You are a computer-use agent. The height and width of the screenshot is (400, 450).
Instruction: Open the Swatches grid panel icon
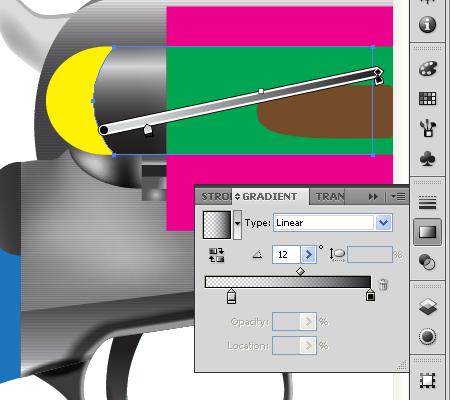tap(427, 98)
